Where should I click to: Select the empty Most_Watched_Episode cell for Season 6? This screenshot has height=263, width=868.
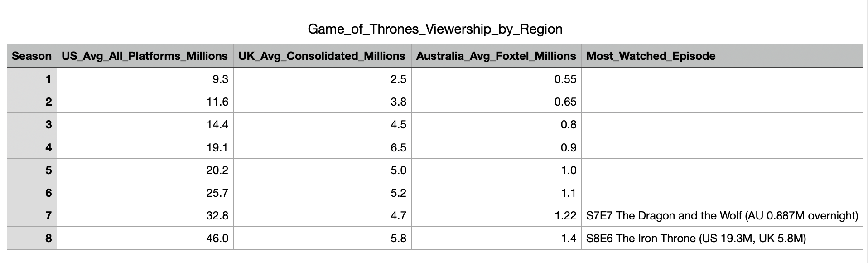tap(722, 193)
